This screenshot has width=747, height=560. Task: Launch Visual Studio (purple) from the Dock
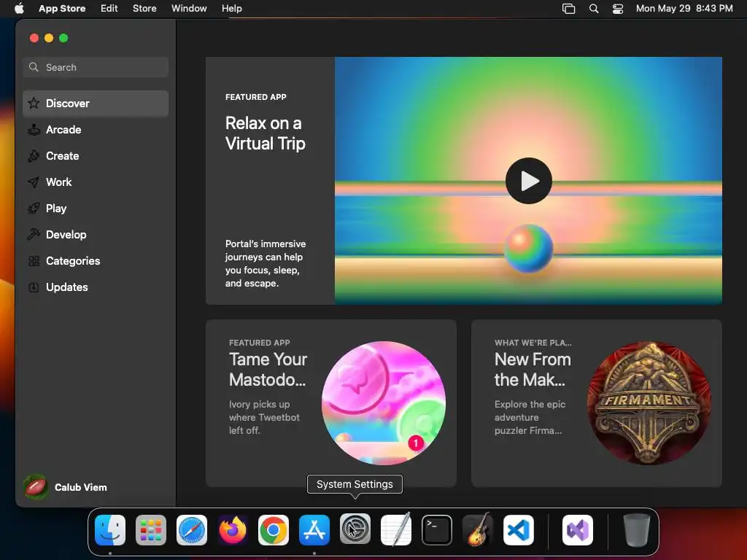click(x=578, y=530)
